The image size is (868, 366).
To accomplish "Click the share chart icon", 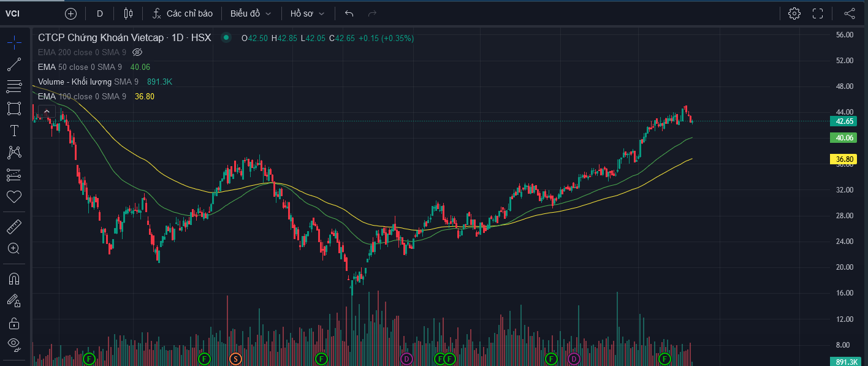I will (x=850, y=13).
